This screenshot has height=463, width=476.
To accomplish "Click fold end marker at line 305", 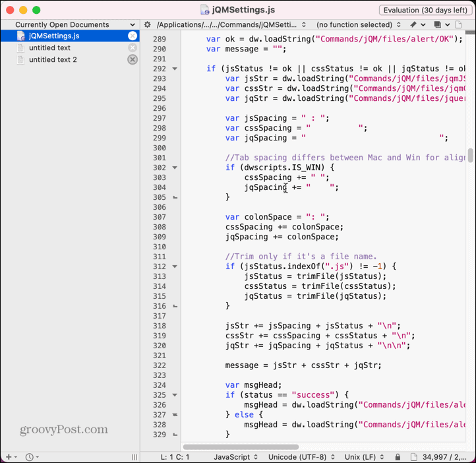I will click(x=175, y=197).
